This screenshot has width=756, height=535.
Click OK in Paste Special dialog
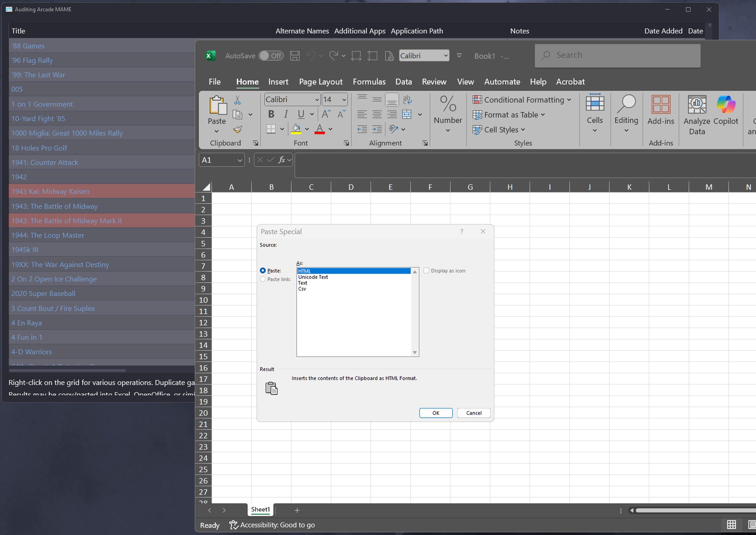(x=435, y=413)
